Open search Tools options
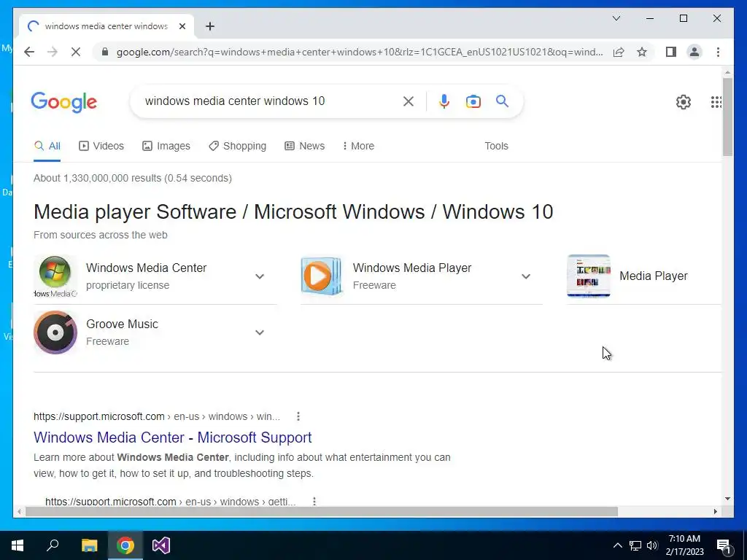747x560 pixels. pos(496,146)
